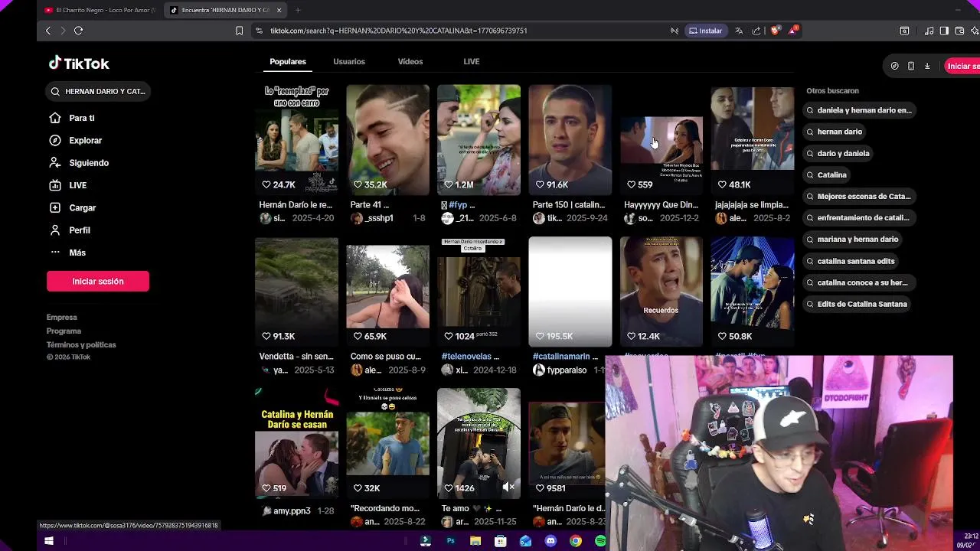Click the TikTok coins icon near login
The width and height of the screenshot is (980, 551).
click(x=894, y=66)
